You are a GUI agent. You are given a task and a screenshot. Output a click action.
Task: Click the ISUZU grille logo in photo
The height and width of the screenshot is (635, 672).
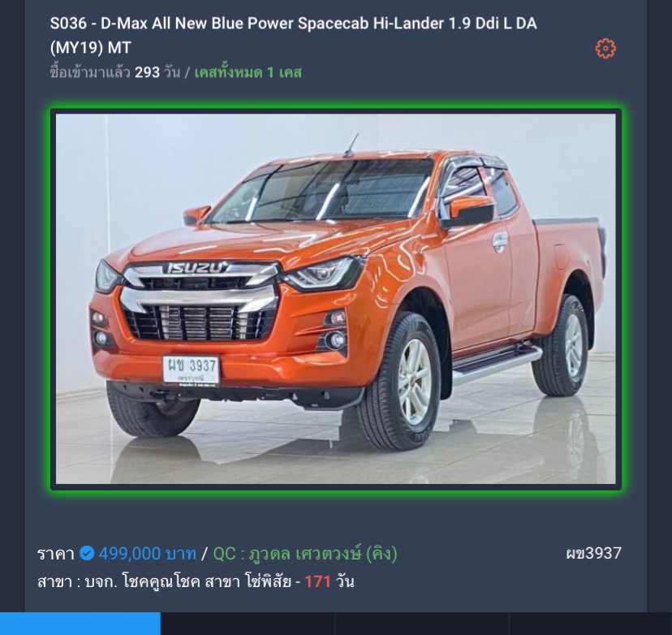pyautogui.click(x=196, y=268)
